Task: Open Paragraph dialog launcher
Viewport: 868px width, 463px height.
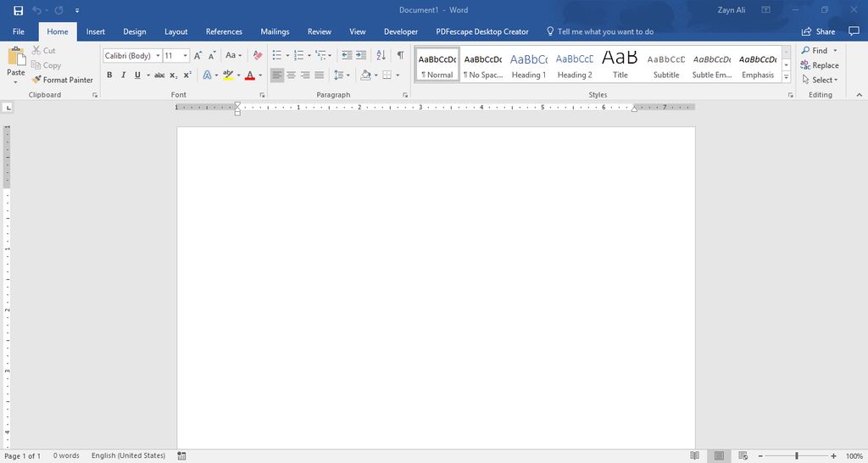Action: (405, 95)
